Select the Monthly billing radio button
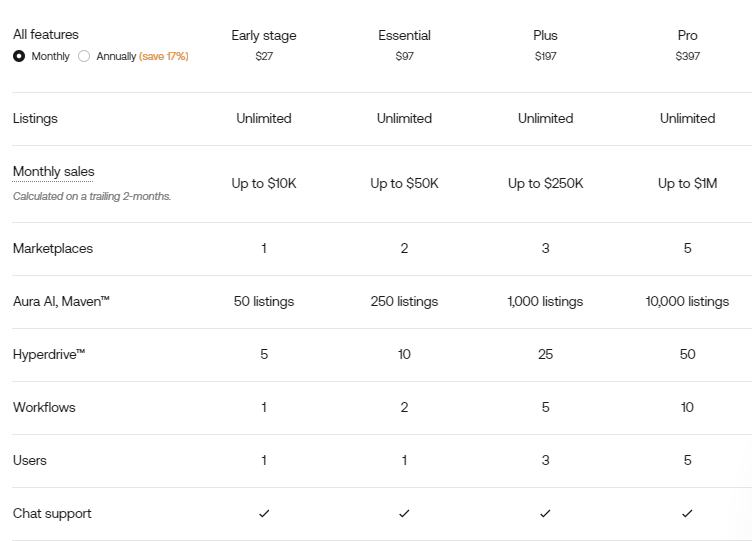Image resolution: width=752 pixels, height=541 pixels. 19,56
